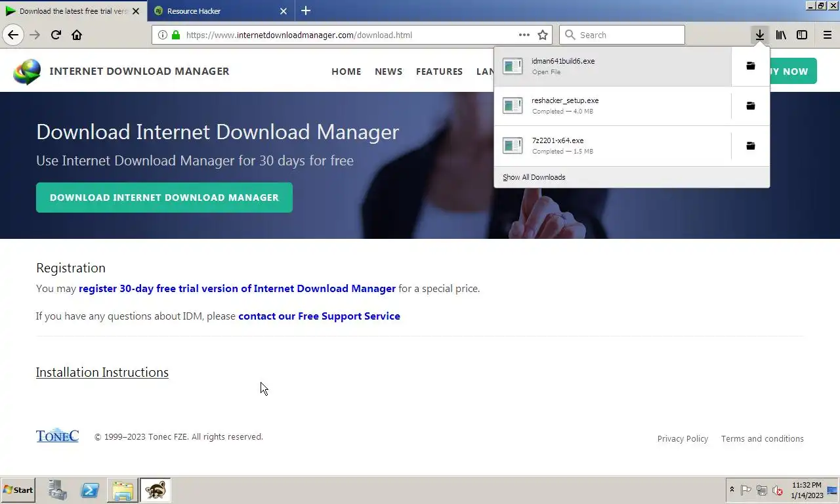The height and width of the screenshot is (504, 840).
Task: Open the idman641build6.exe download entry
Action: (613, 66)
